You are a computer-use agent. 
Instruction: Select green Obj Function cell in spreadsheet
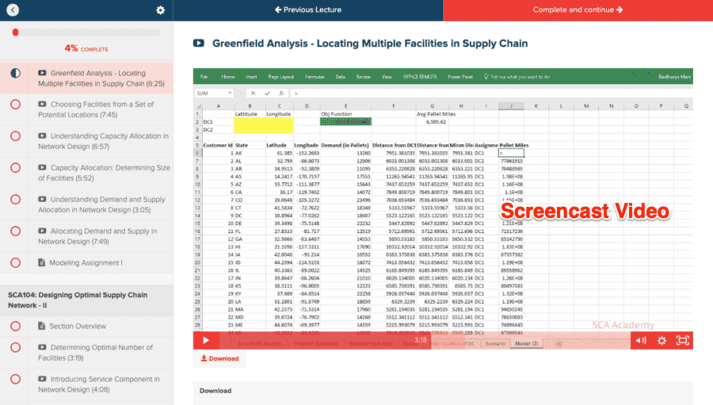tap(346, 121)
